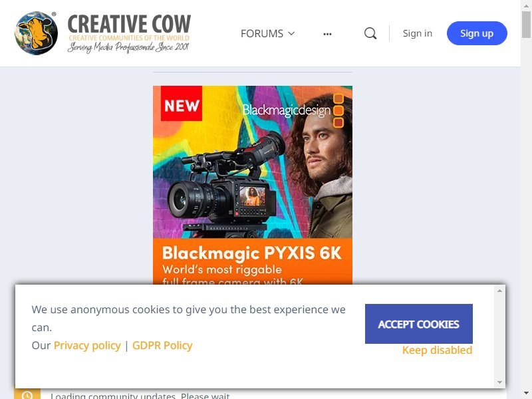Click the Sign in link

pos(418,33)
